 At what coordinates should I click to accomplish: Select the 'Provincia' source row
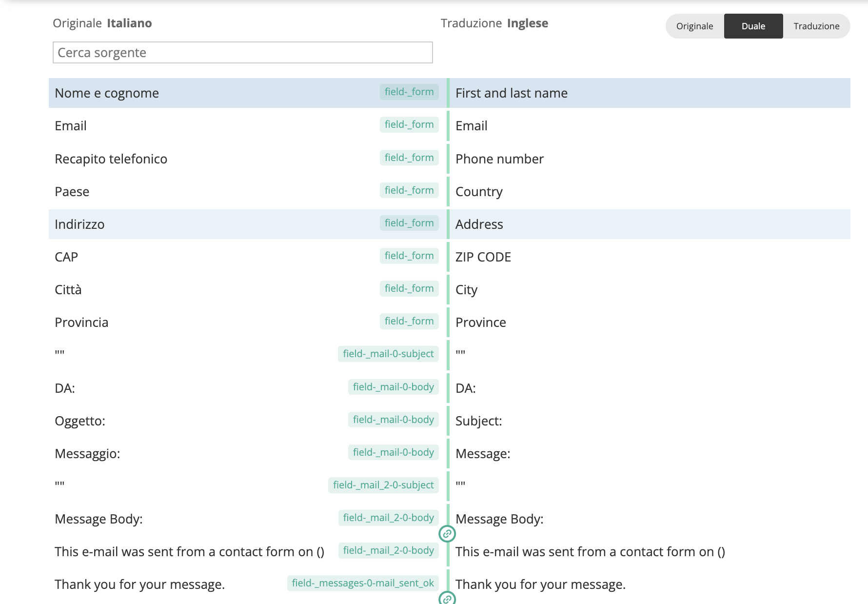pyautogui.click(x=248, y=322)
